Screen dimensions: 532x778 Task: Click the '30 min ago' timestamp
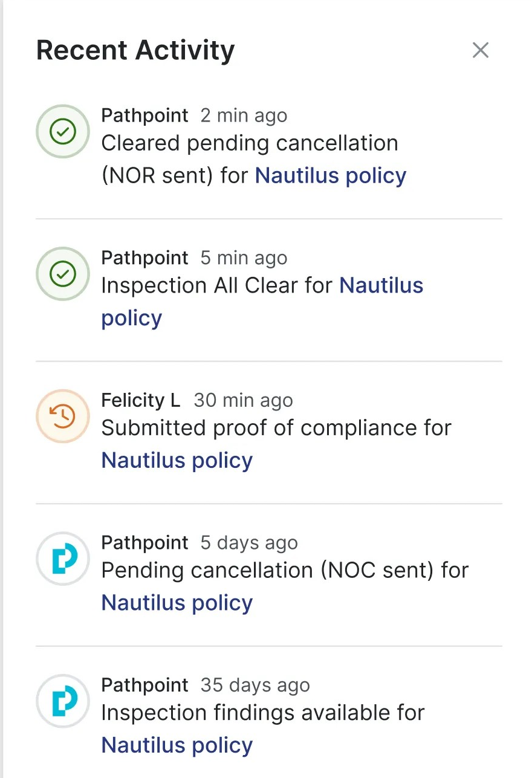[x=243, y=400]
